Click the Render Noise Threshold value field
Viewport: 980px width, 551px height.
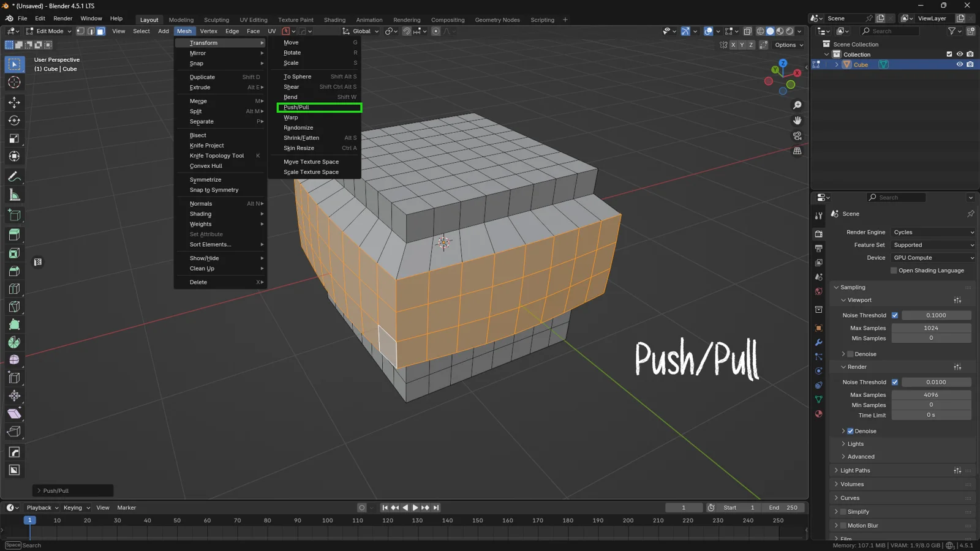point(937,382)
